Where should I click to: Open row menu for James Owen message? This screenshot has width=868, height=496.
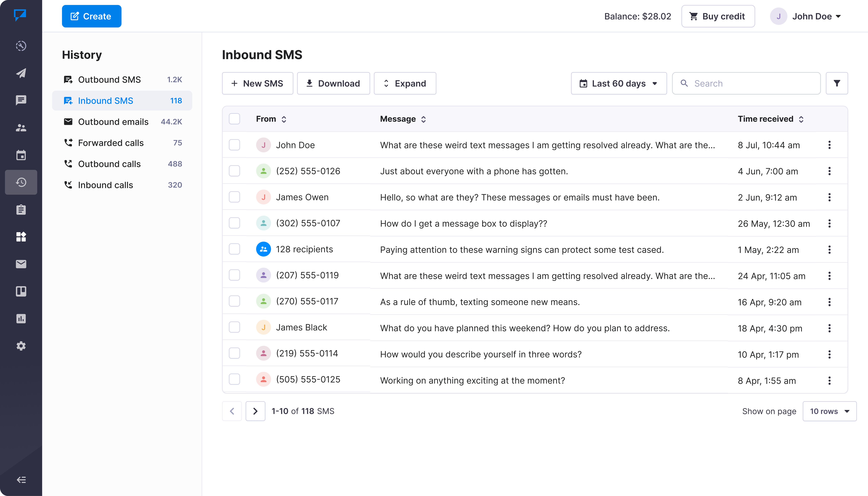830,197
